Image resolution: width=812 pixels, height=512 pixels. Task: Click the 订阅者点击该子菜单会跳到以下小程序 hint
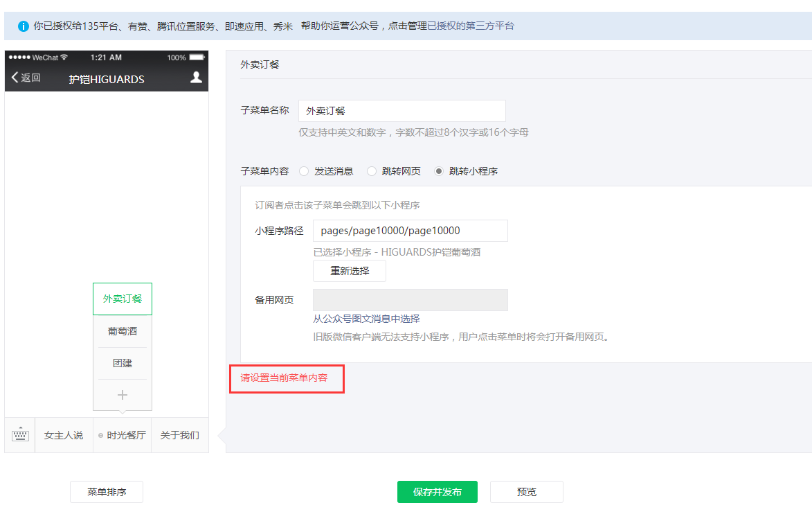coord(337,205)
